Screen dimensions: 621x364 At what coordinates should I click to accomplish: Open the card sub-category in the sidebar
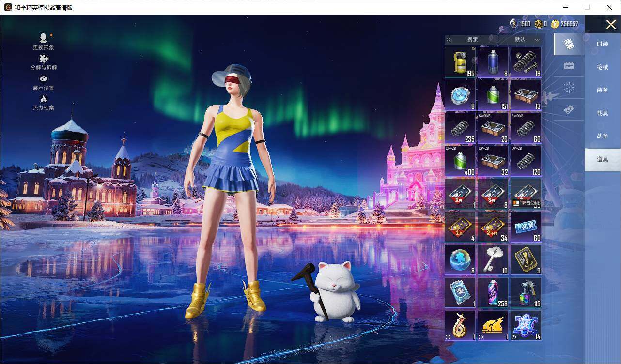[x=569, y=45]
